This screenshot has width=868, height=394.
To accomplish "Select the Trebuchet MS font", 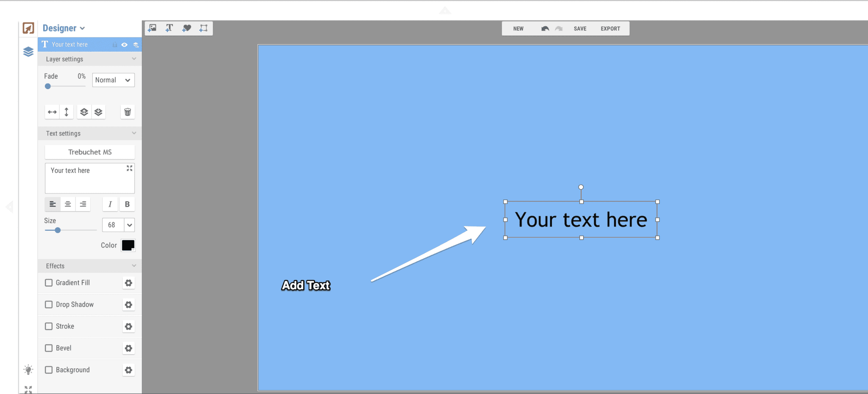I will [89, 152].
